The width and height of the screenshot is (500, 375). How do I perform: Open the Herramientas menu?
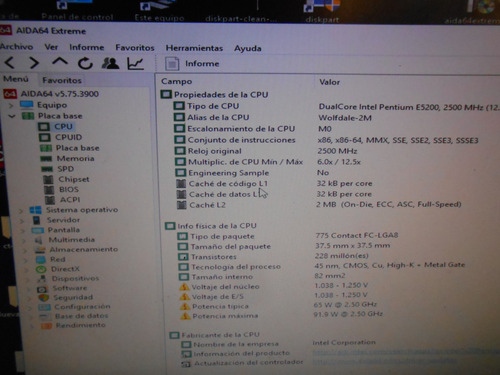pos(194,48)
